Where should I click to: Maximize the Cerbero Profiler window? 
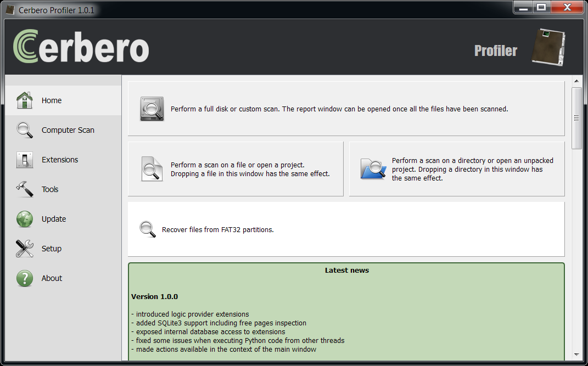tap(541, 7)
